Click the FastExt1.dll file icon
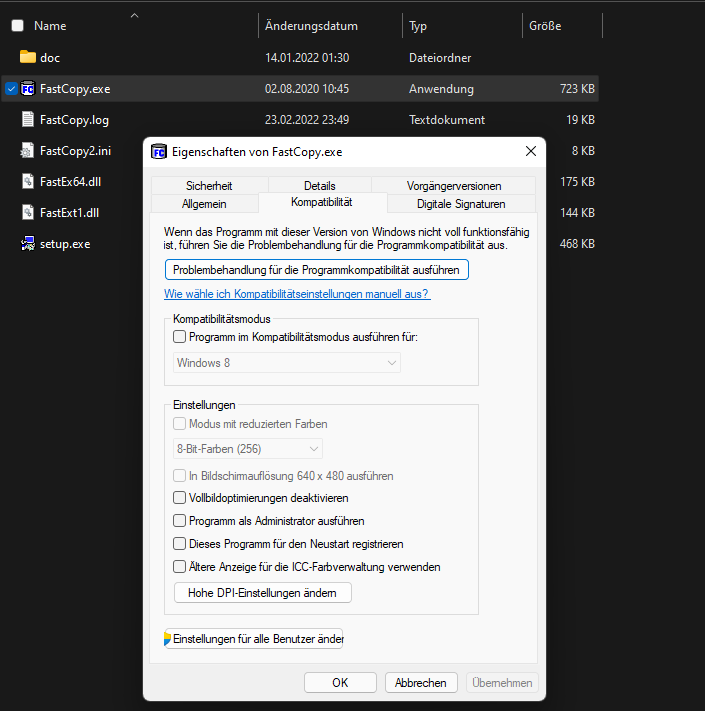Image resolution: width=705 pixels, height=711 pixels. click(x=28, y=213)
